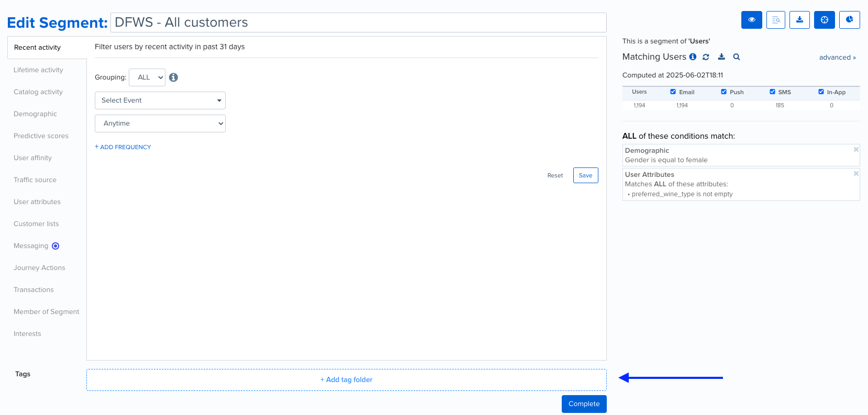Viewport: 868px width, 415px height.
Task: Open the Member of Segment tab
Action: [47, 312]
